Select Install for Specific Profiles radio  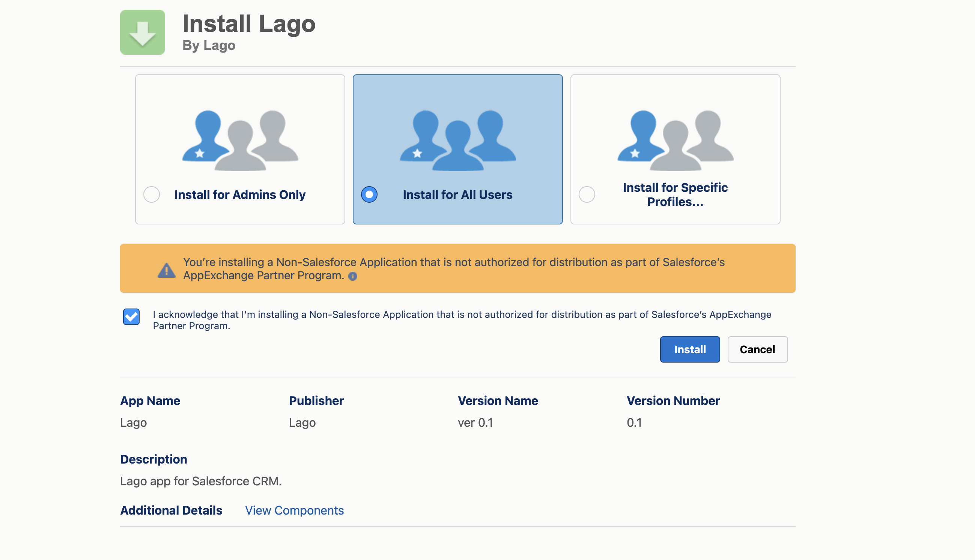[x=587, y=194]
